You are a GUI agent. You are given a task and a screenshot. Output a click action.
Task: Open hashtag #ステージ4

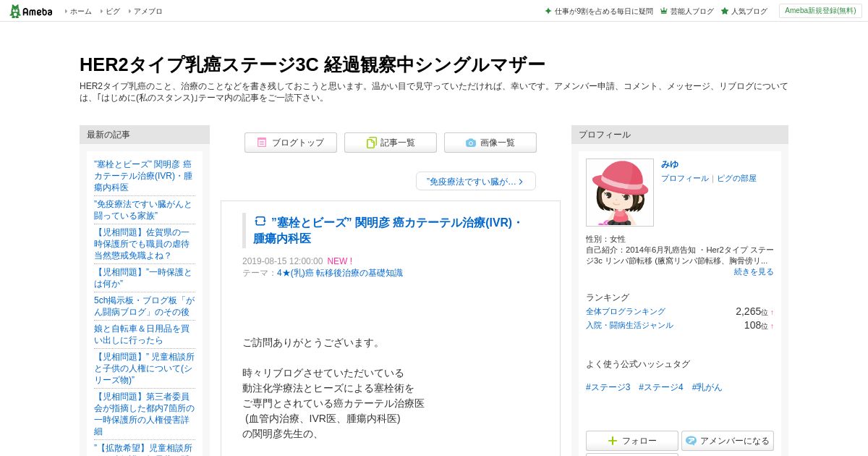[x=661, y=387]
